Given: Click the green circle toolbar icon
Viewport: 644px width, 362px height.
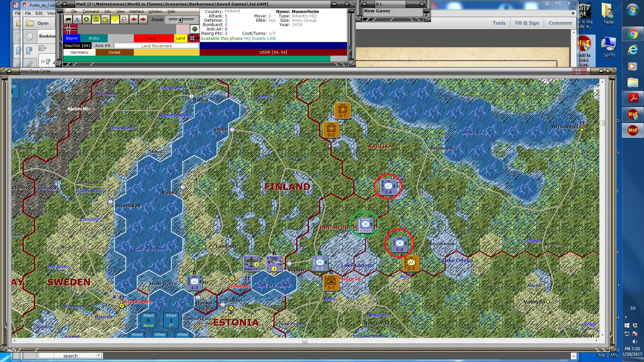Looking at the screenshot, I should click(x=87, y=19).
